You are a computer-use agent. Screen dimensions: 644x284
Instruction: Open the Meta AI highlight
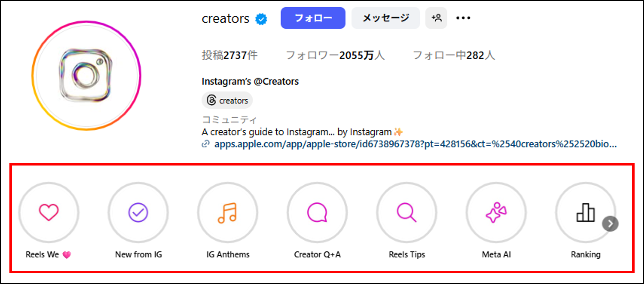(x=496, y=213)
